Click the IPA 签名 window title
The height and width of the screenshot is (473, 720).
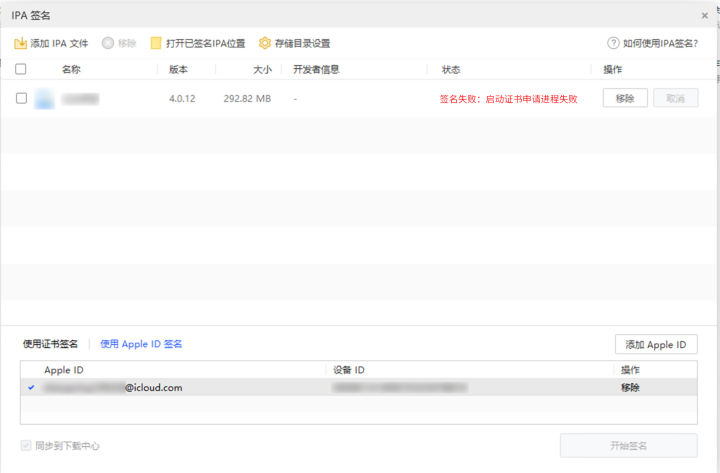click(x=31, y=16)
